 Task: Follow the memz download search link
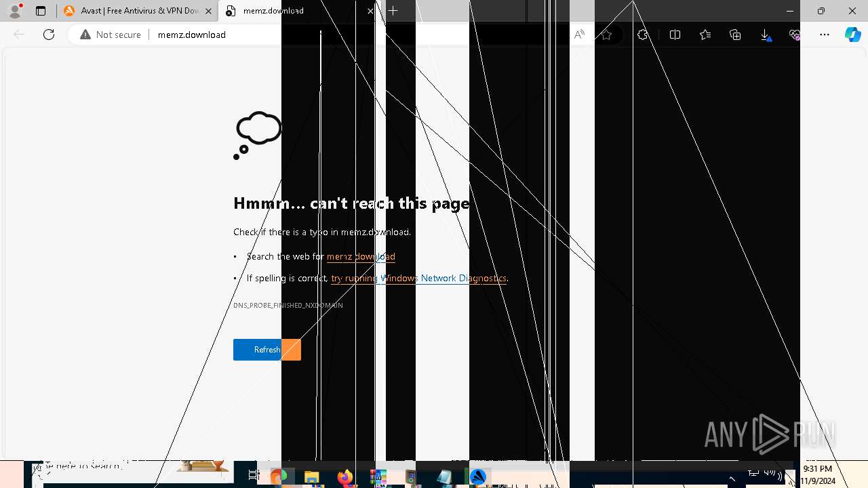coord(361,256)
